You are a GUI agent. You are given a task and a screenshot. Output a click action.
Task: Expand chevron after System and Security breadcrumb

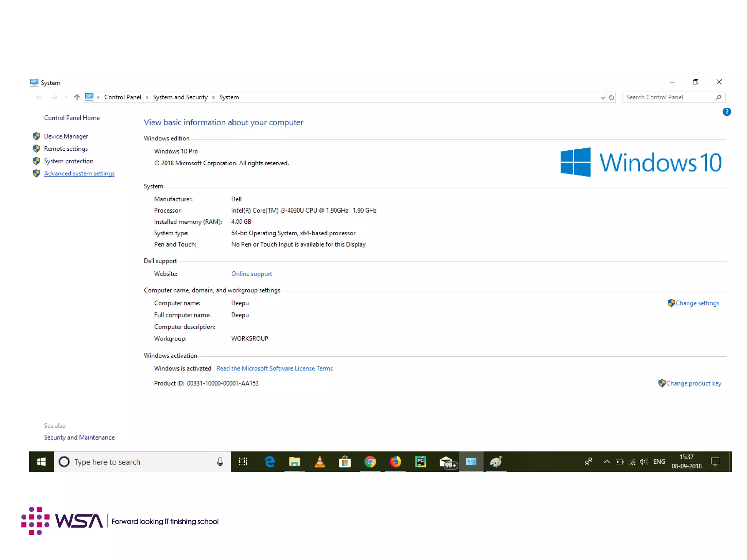click(213, 97)
